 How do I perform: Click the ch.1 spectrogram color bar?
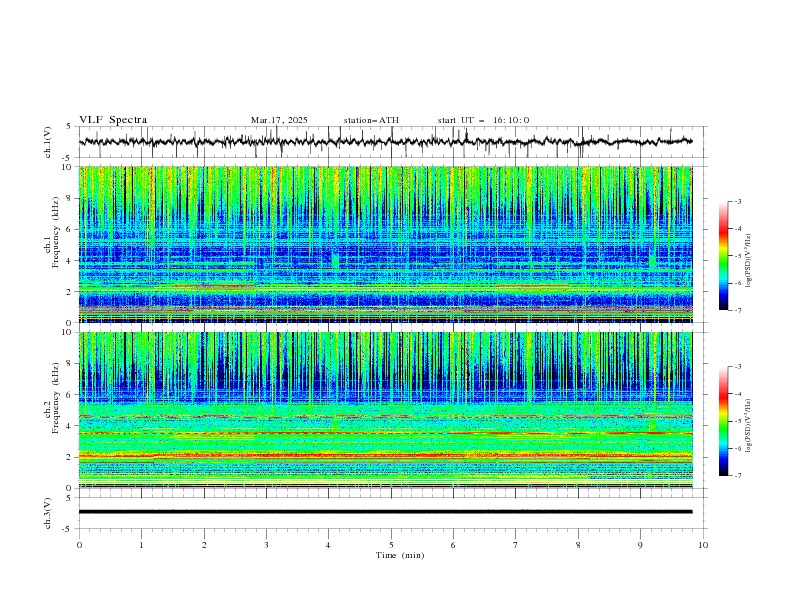tap(723, 256)
